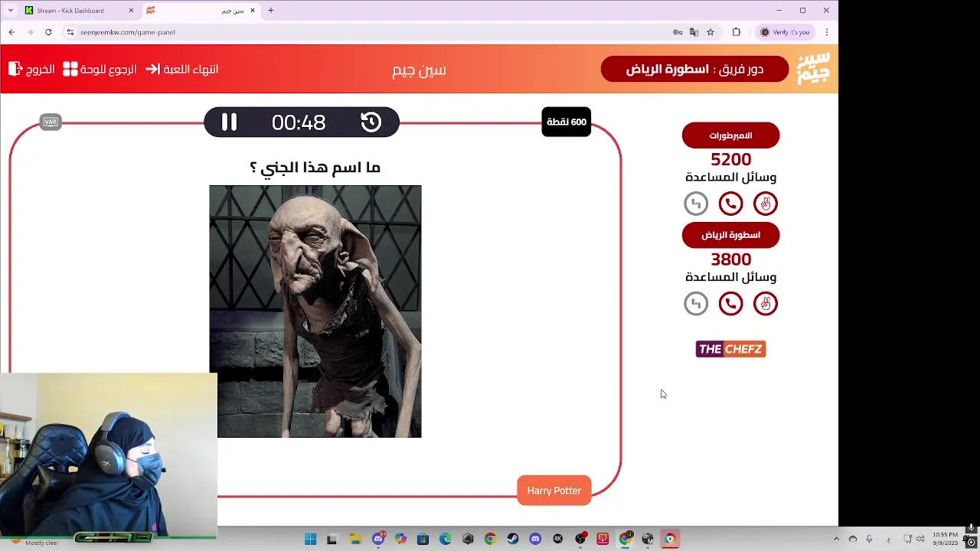Use الامبرطورات team's phone call lifeline
The image size is (980, 551).
pyautogui.click(x=730, y=204)
